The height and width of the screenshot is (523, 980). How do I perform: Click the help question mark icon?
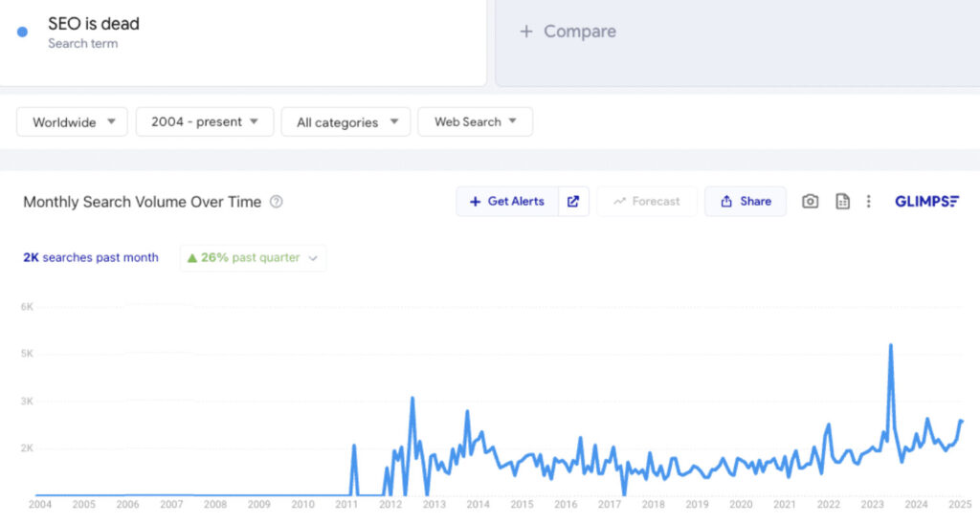point(277,202)
